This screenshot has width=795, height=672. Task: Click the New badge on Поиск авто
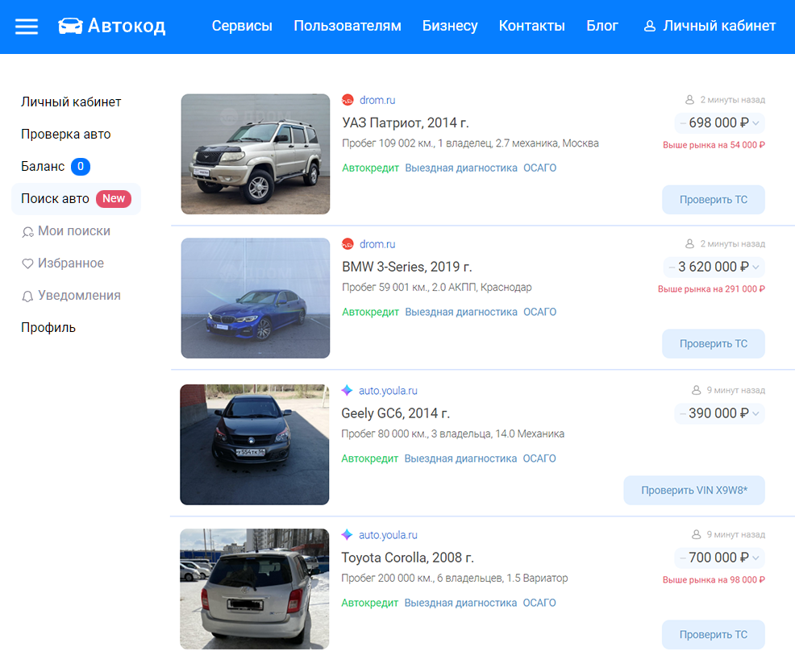[x=114, y=199]
